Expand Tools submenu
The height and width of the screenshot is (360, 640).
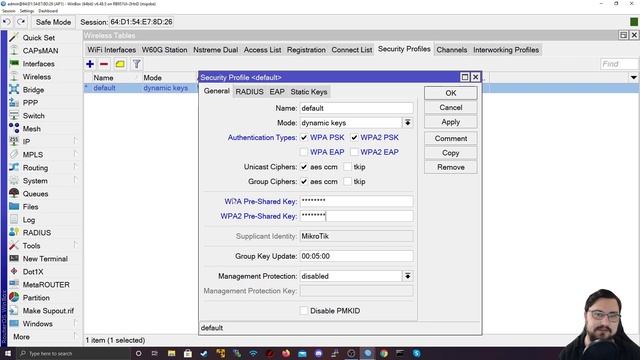point(76,245)
